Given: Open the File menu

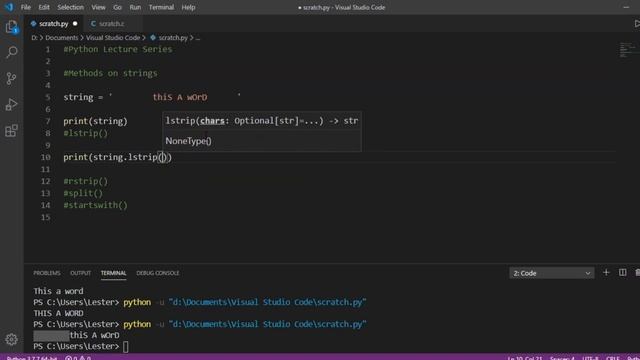Looking at the screenshot, I should 26,7.
